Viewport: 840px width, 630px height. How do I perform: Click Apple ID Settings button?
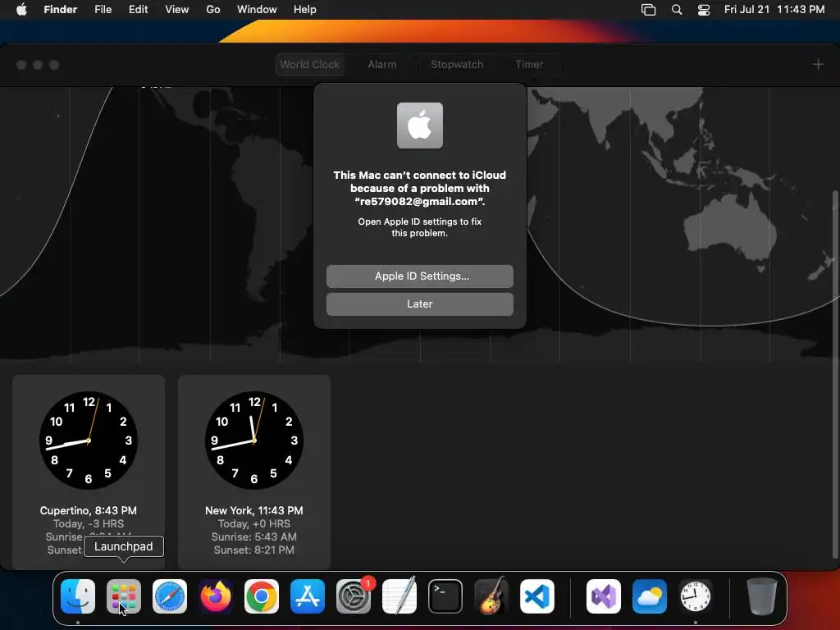(420, 276)
